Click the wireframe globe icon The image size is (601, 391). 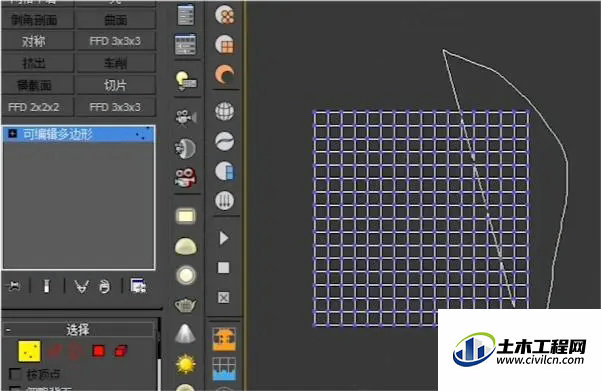[x=225, y=112]
